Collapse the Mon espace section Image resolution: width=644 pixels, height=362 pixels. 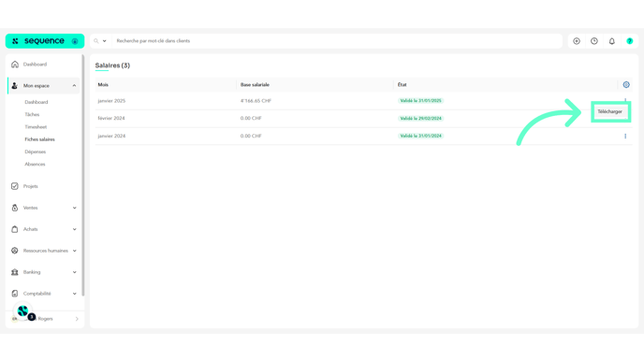74,86
